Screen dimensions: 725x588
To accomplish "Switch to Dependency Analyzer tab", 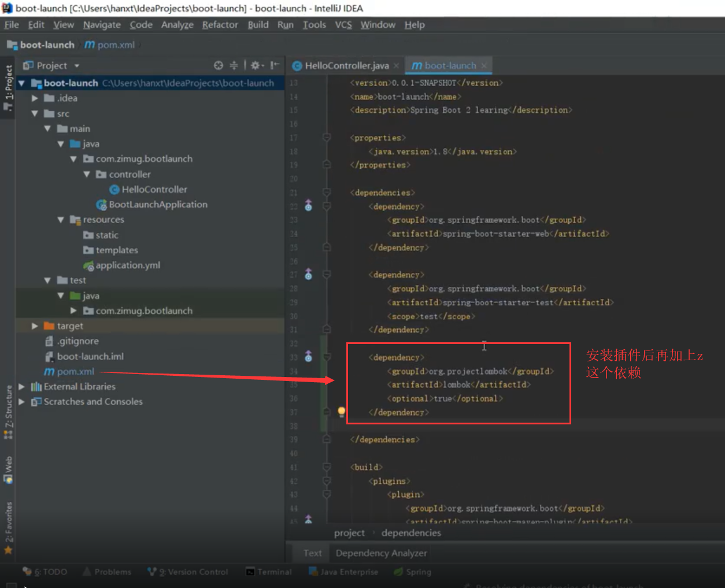I will 381,553.
